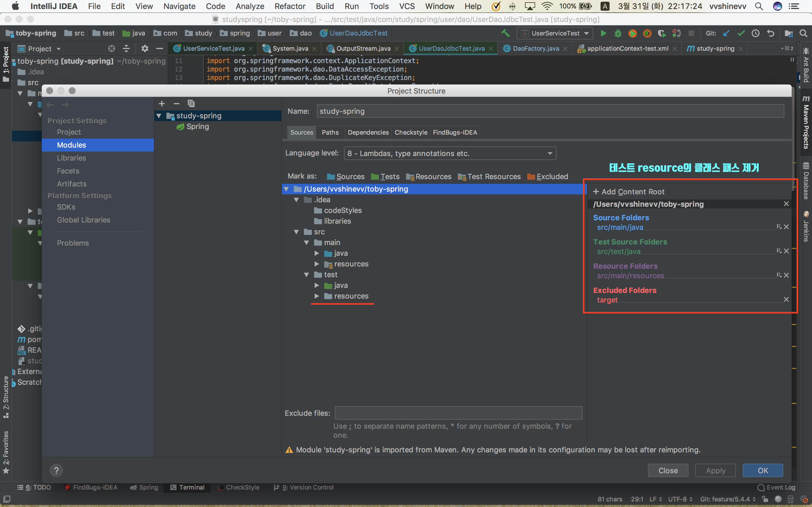This screenshot has height=507, width=812.
Task: Open UserServiceTest run configuration dropdown
Action: click(555, 33)
